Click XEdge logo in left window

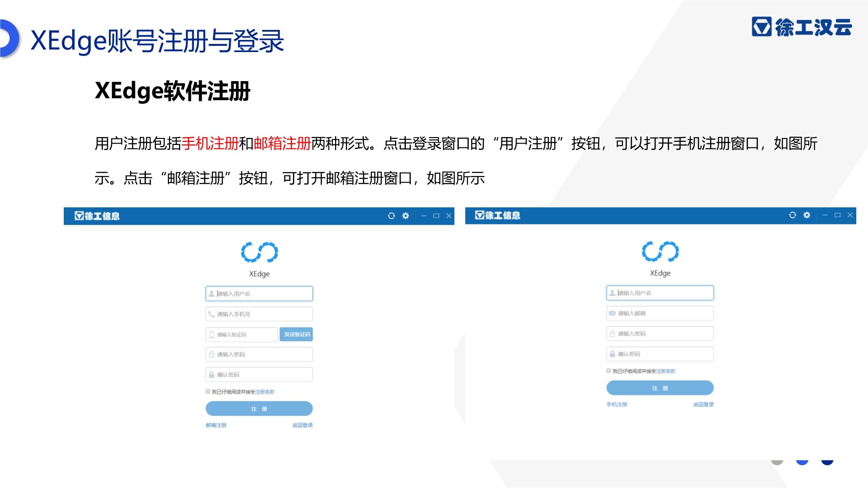(x=260, y=252)
